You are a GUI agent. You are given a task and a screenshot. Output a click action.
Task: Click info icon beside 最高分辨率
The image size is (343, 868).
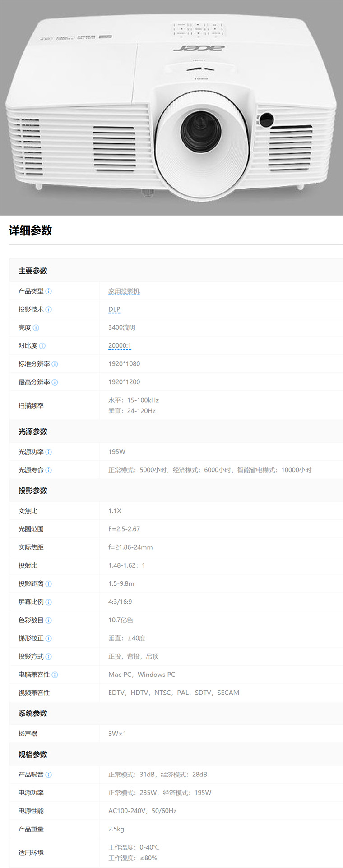click(x=55, y=382)
